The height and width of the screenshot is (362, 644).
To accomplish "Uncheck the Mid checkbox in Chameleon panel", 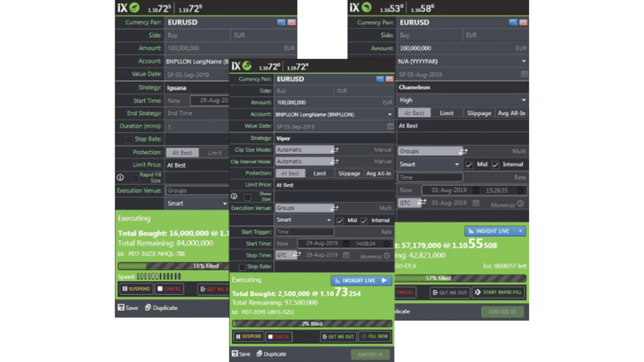I will coord(469,165).
